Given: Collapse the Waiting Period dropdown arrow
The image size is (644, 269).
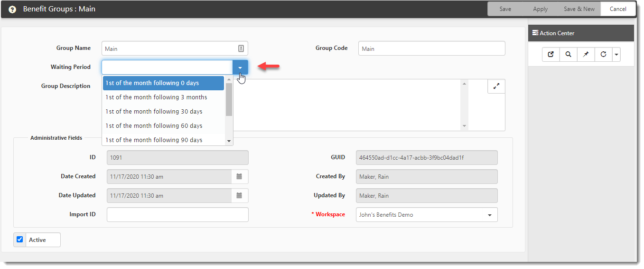Looking at the screenshot, I should click(x=240, y=67).
